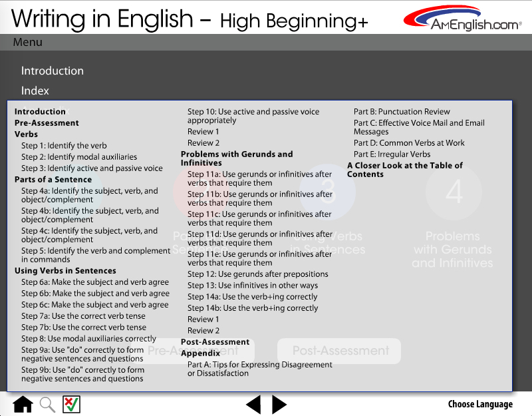Click the AmEnglish.com logo
This screenshot has width=532, height=416.
coord(462,18)
